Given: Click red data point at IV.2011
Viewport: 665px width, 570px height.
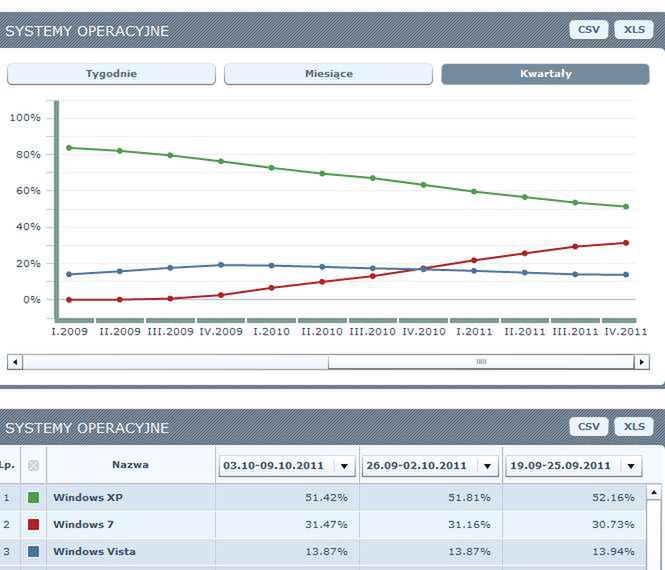Looking at the screenshot, I should tap(626, 243).
